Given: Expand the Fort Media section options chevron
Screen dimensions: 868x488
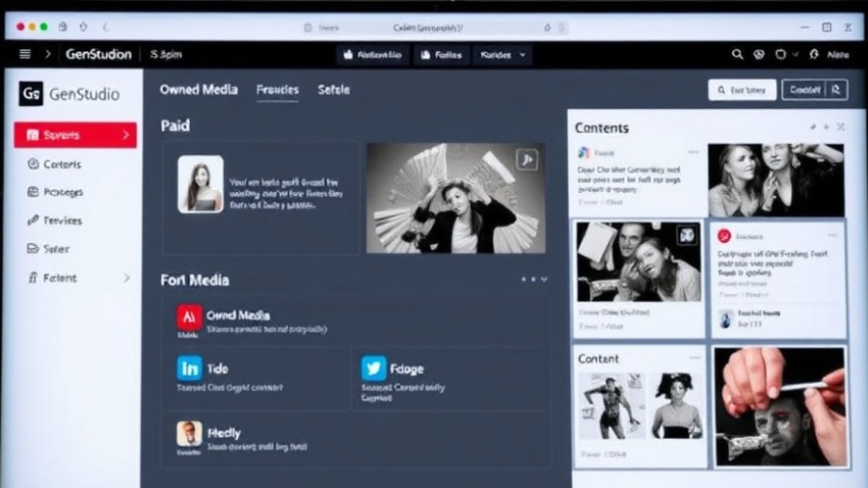Looking at the screenshot, I should pyautogui.click(x=544, y=279).
